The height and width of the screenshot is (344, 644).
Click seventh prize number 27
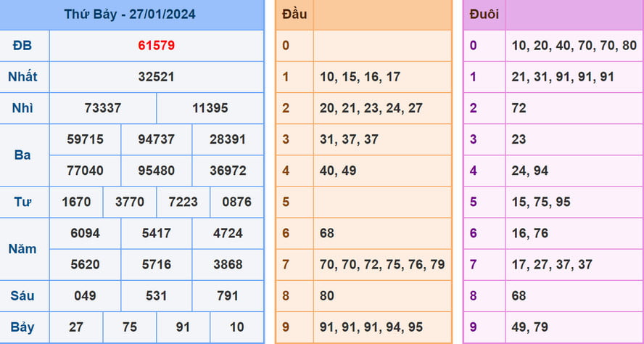[x=76, y=327]
